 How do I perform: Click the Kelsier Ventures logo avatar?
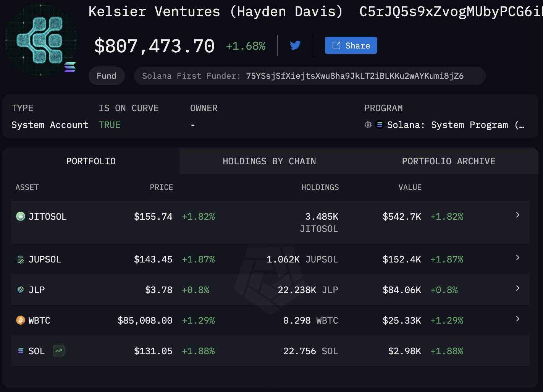(40, 40)
